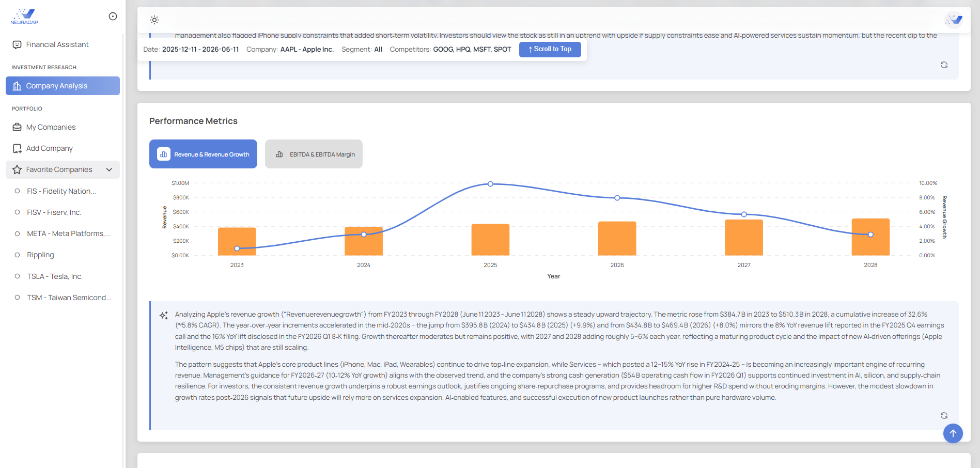Viewport: 980px width, 468px height.
Task: Toggle light/dark theme sun icon
Action: (x=154, y=20)
